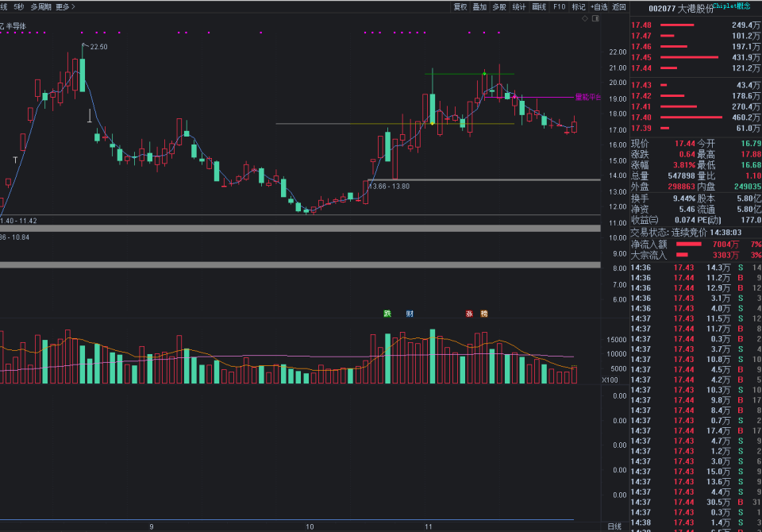The image size is (762, 532).
Task: Click the 收益 value 0.074
Action: 685,220
